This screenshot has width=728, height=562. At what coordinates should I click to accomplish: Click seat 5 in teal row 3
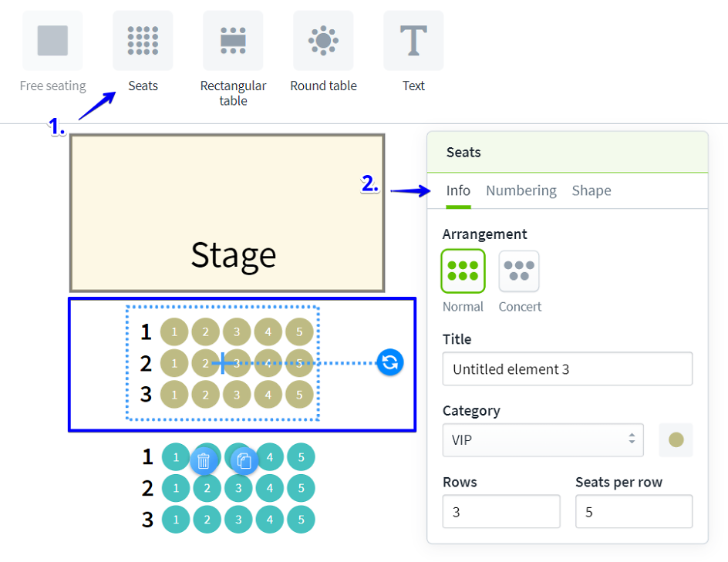coord(301,520)
